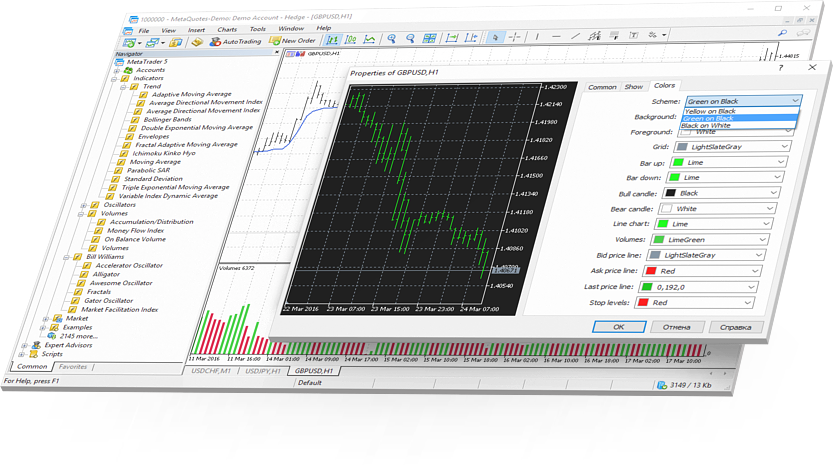Click the Zoom Out magnifier icon
The height and width of the screenshot is (470, 833).
click(x=410, y=38)
